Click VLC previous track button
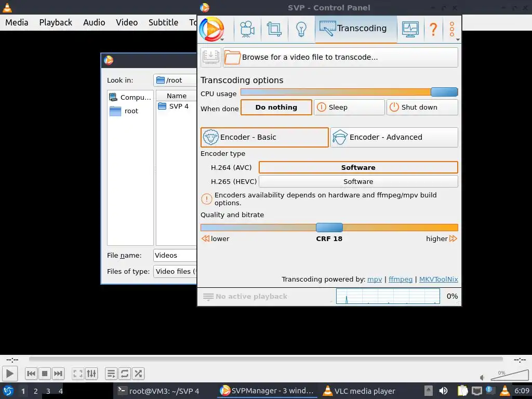 pyautogui.click(x=31, y=374)
